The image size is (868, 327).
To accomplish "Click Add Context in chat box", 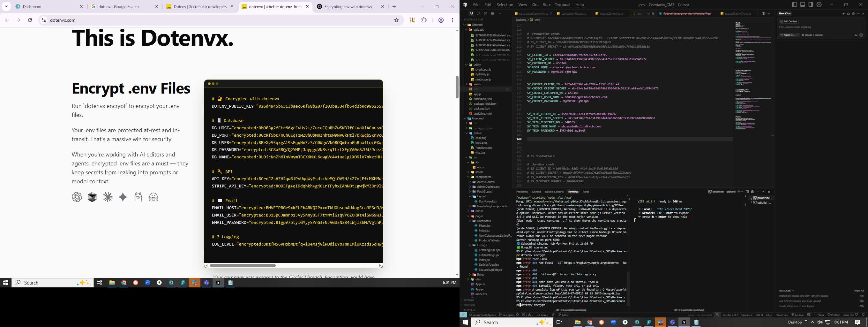I will pyautogui.click(x=789, y=22).
